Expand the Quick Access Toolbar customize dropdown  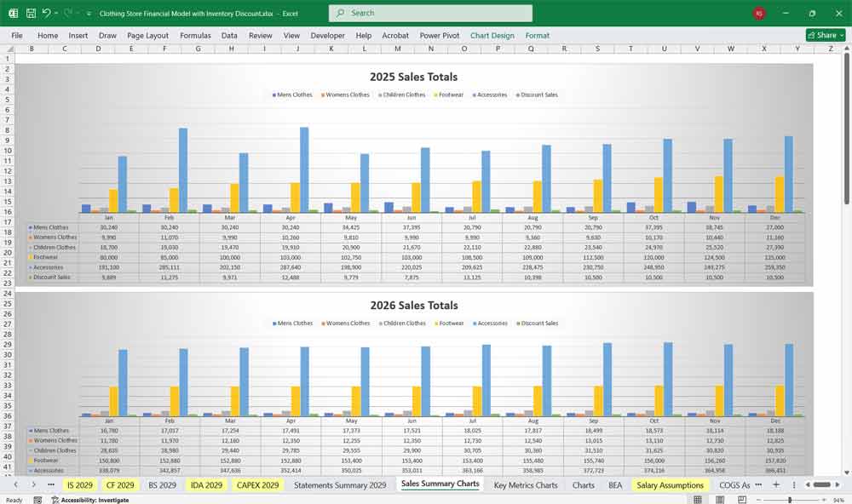click(x=89, y=14)
